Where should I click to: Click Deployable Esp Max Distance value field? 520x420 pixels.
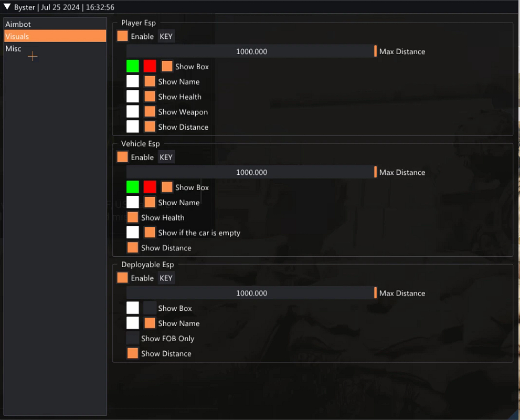pyautogui.click(x=251, y=293)
